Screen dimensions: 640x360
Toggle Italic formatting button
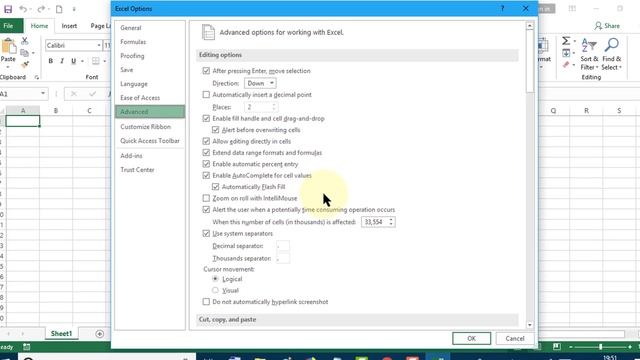62,61
